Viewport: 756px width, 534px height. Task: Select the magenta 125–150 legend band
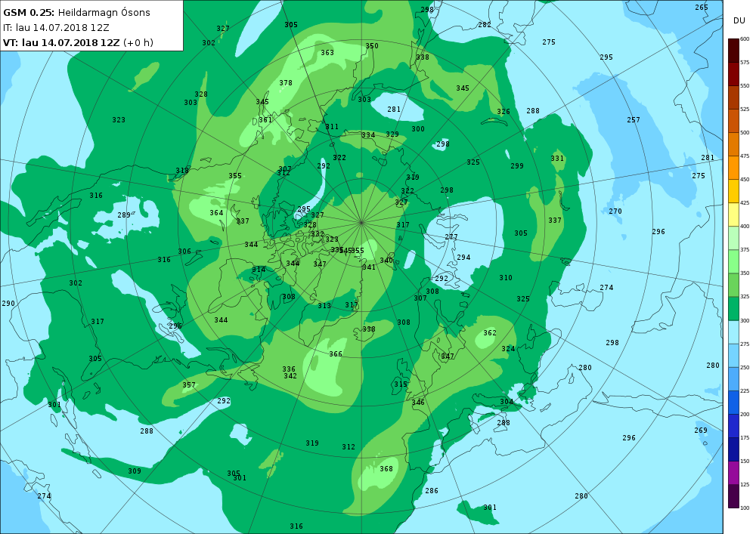[733, 473]
